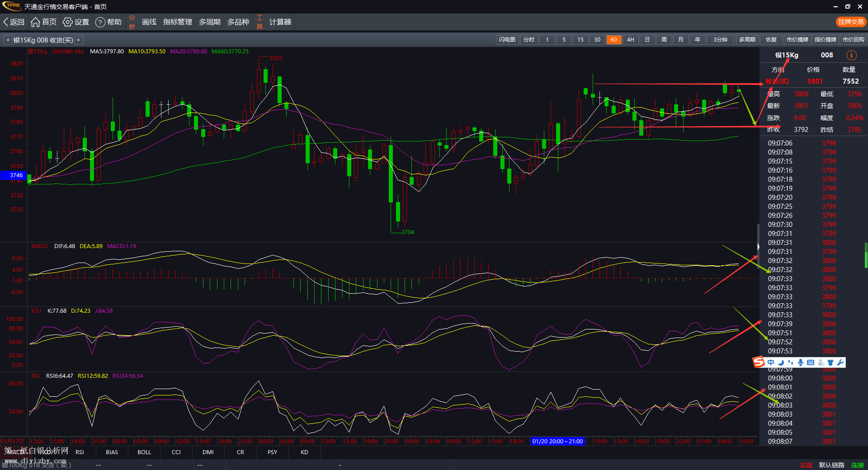Click the 实盘 status text
The image size is (868, 470).
click(806, 465)
